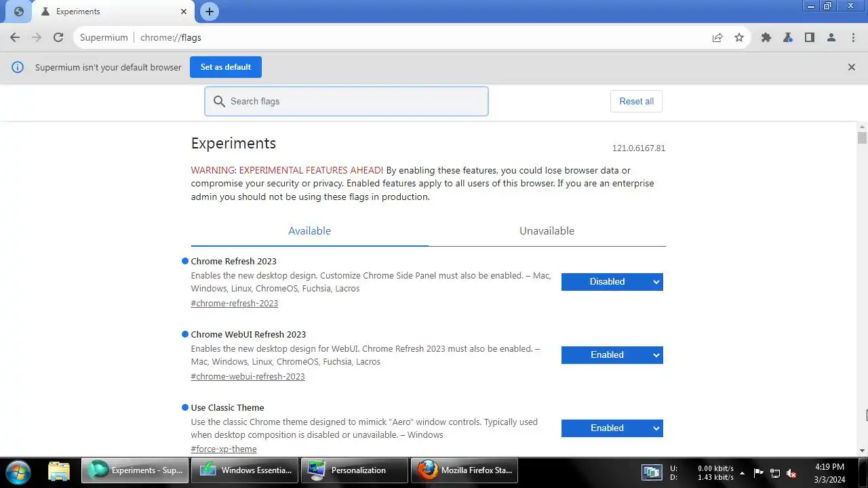Open a new tab with the plus icon
Image resolution: width=868 pixels, height=488 pixels.
pyautogui.click(x=210, y=12)
